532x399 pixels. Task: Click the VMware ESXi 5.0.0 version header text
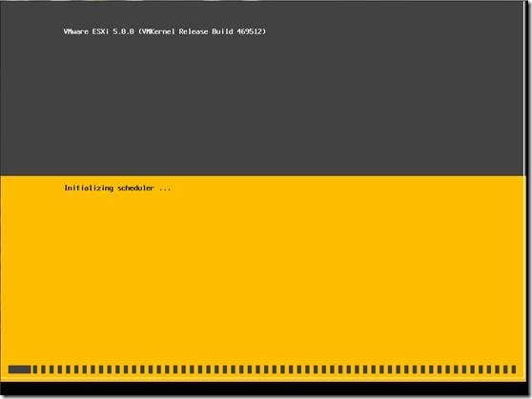(x=165, y=31)
